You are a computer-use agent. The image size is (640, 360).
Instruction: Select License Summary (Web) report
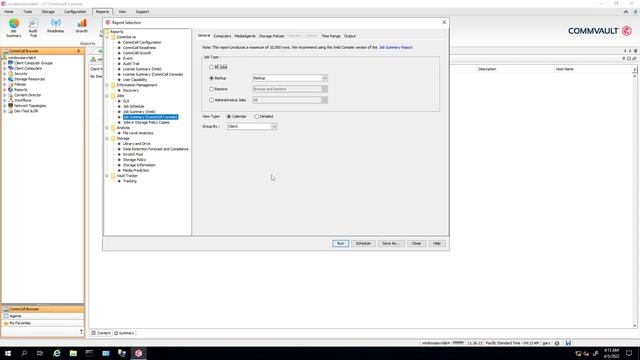[142, 69]
